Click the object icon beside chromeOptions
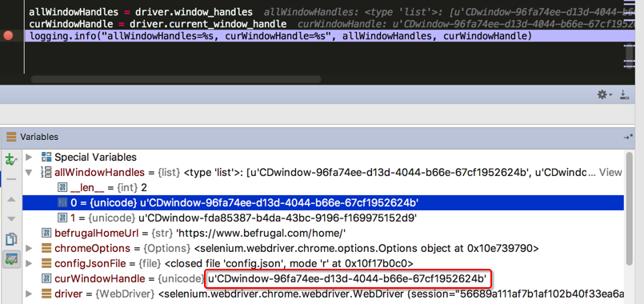This screenshot has width=644, height=304. 46,248
